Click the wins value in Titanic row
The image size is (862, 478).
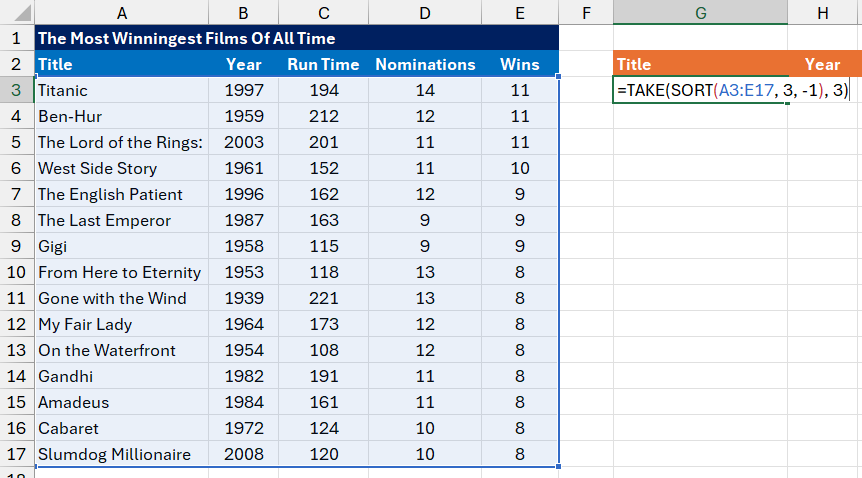pos(520,90)
